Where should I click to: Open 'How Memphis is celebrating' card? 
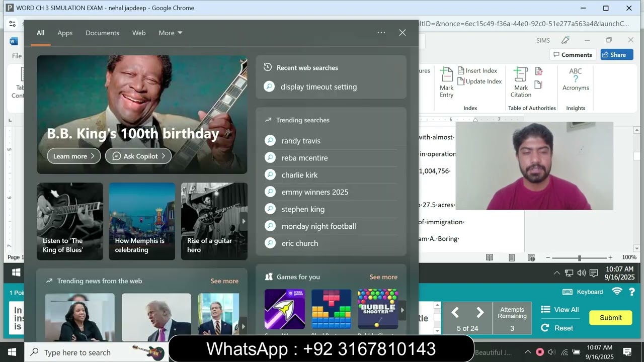tap(142, 221)
